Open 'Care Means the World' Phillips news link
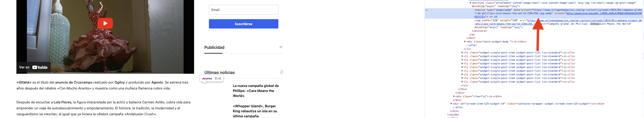The image size is (644, 118). [x=256, y=91]
